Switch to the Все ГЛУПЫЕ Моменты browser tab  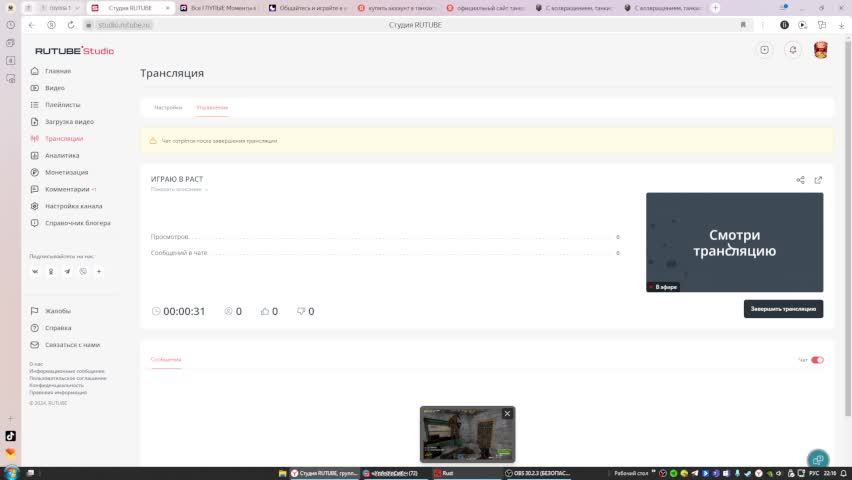[x=218, y=8]
